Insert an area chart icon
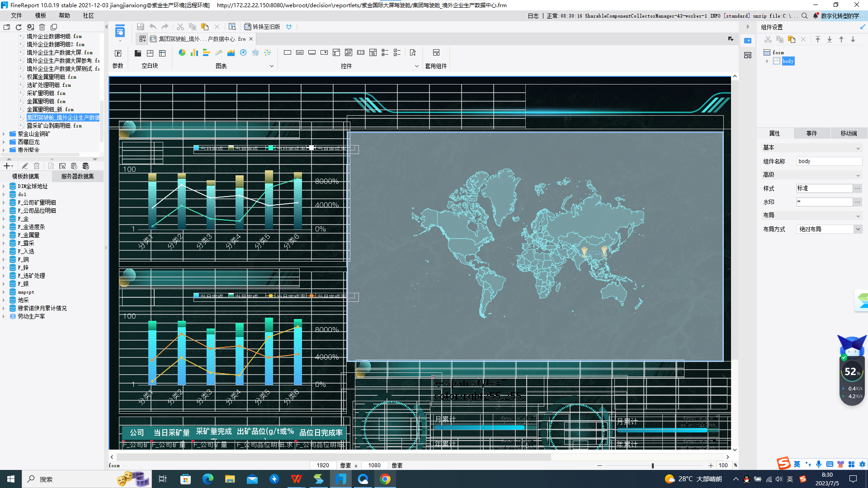The height and width of the screenshot is (488, 868). click(231, 52)
